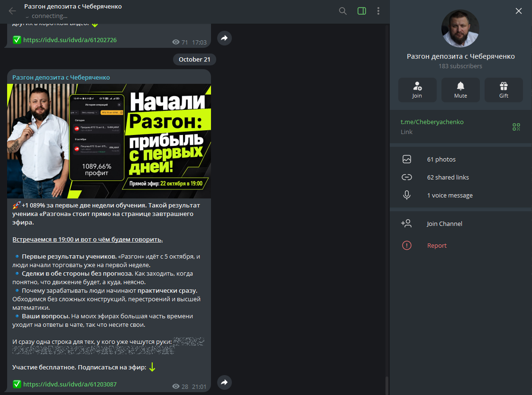This screenshot has width=532, height=395.
Task: Mute channel notifications with bell button
Action: (x=460, y=90)
